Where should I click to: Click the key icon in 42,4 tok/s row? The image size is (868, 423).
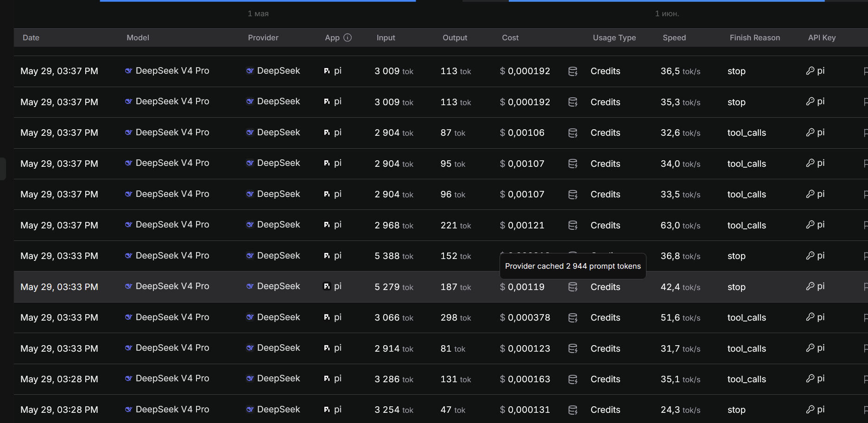pyautogui.click(x=810, y=286)
